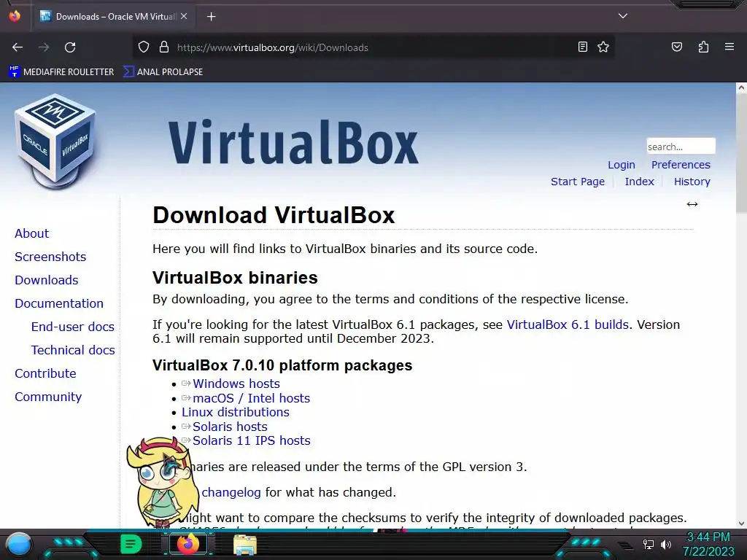
Task: Follow the VirtualBox 6.1 builds link
Action: click(x=568, y=324)
